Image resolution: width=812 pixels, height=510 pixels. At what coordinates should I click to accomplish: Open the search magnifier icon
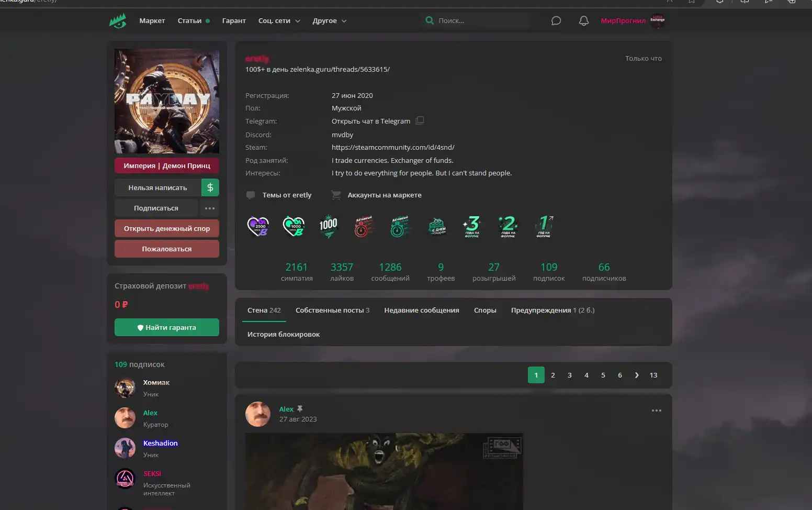(430, 20)
